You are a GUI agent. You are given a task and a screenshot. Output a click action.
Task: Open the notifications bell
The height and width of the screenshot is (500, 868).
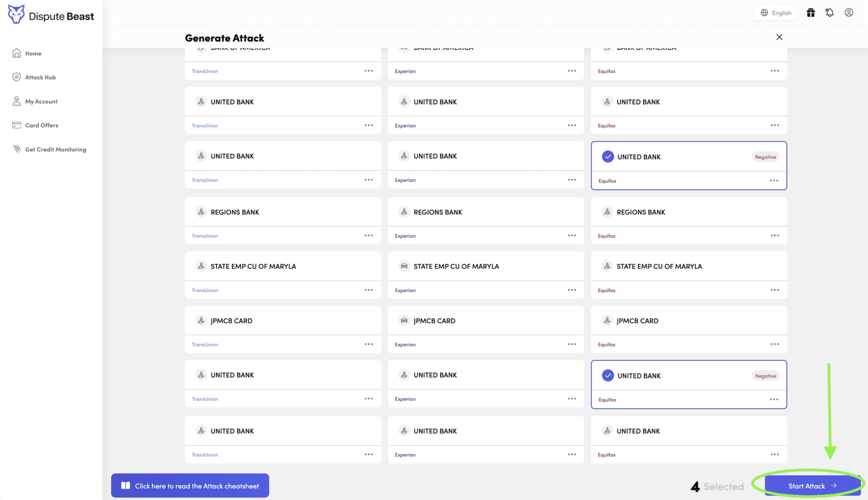829,12
